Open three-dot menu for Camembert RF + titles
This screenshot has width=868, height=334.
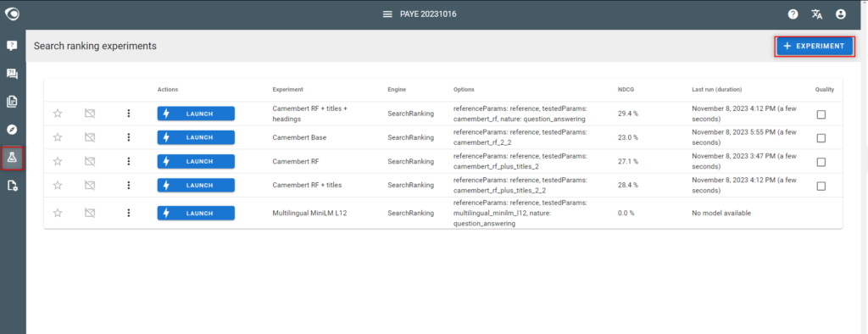[x=129, y=185]
